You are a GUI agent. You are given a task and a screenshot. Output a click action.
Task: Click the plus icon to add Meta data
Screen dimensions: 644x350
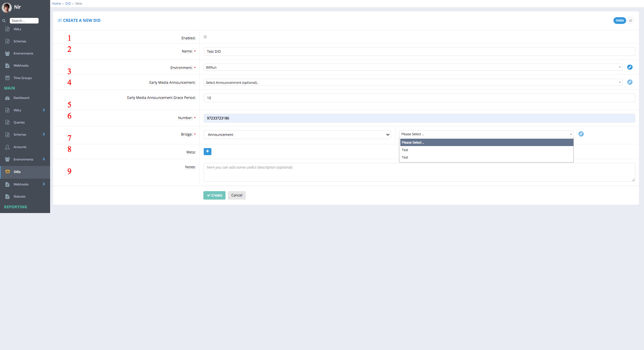pos(207,151)
